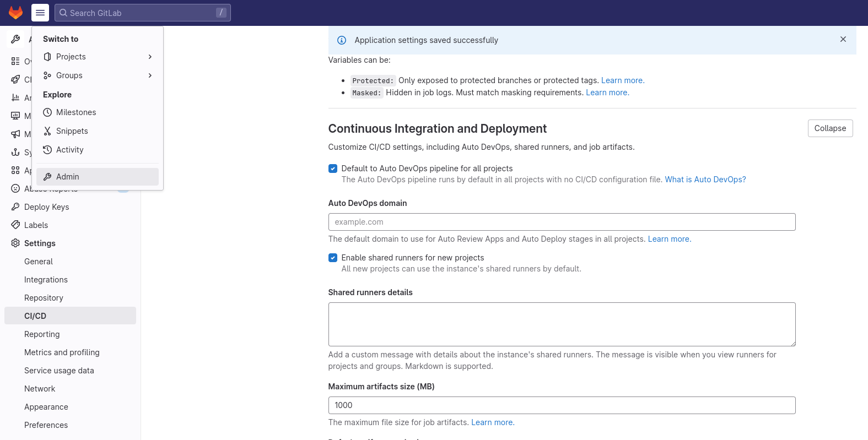
Task: Collapse the Continuous Integration and Deployment section
Action: point(830,128)
